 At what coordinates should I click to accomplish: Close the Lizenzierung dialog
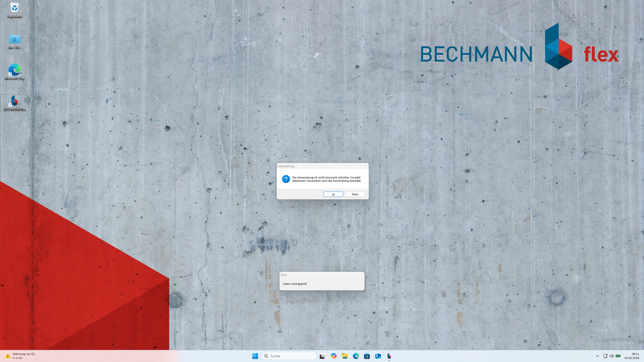tap(365, 166)
